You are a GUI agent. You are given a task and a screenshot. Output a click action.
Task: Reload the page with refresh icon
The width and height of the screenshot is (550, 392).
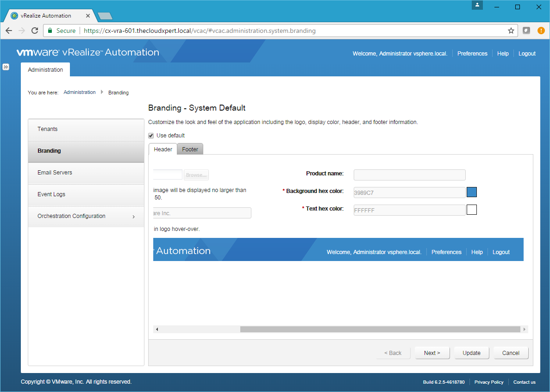pos(34,31)
